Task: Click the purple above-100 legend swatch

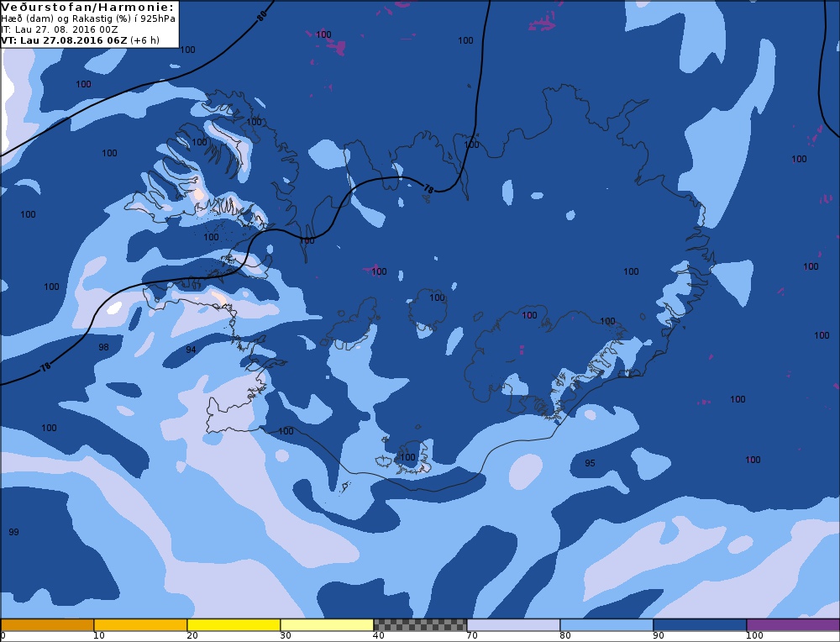Action: point(793,625)
